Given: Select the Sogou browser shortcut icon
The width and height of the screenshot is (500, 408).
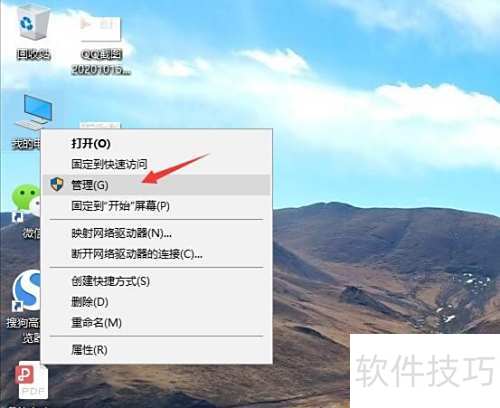Looking at the screenshot, I should coord(27,290).
